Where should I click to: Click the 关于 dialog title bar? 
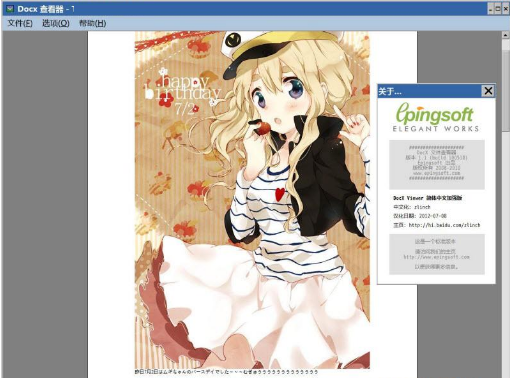[430, 91]
